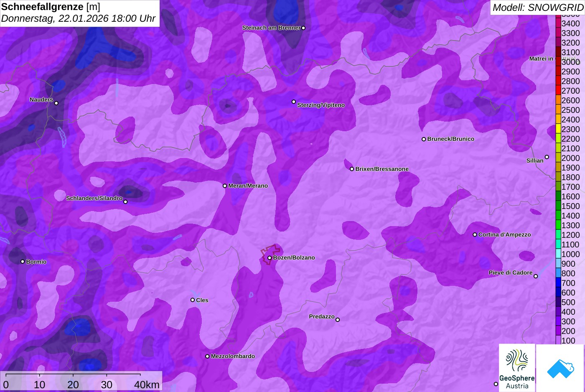This screenshot has height=392, width=585.
Task: Click the legend value '300'
Action: [568, 321]
